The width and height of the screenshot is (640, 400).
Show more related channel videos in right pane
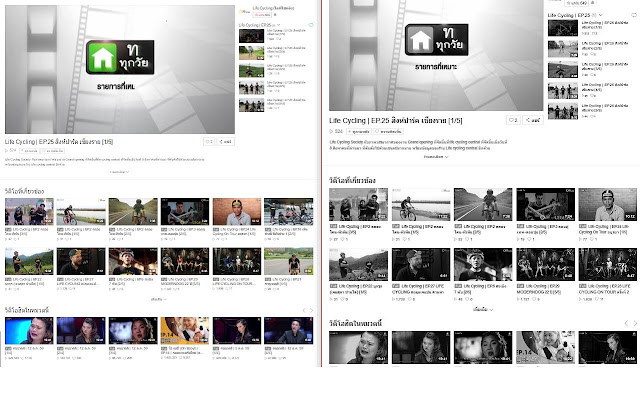483,308
